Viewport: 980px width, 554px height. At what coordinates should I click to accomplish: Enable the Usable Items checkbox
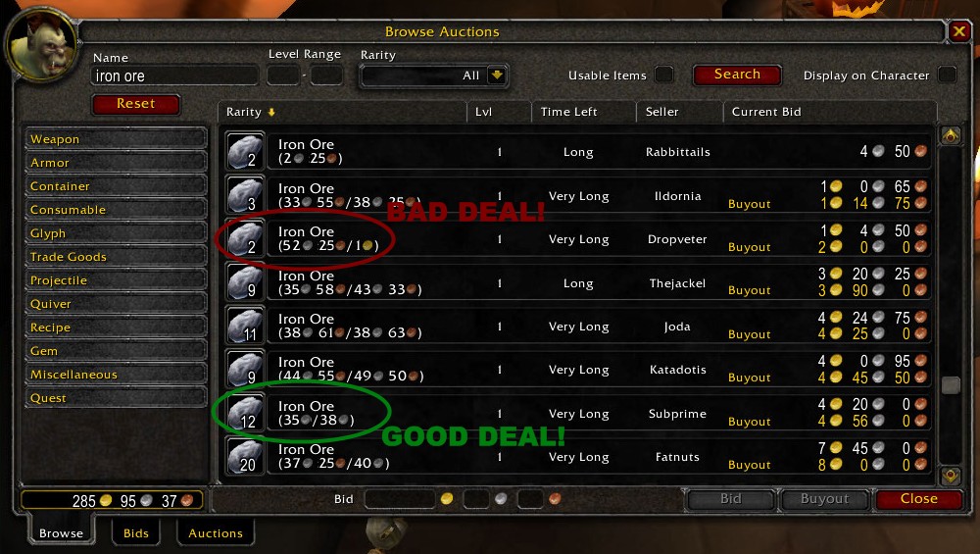pyautogui.click(x=663, y=75)
